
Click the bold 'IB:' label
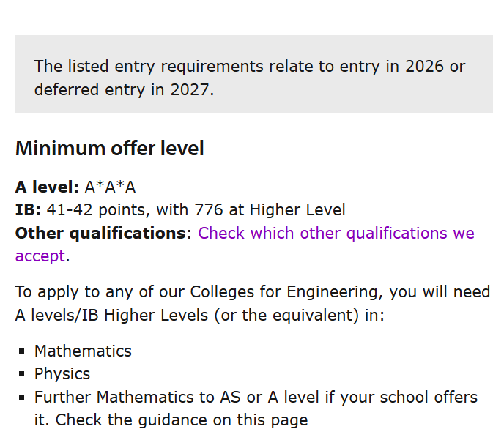click(x=28, y=210)
